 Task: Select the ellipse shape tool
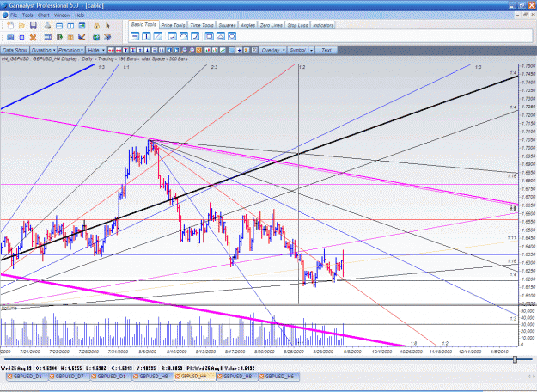click(232, 36)
